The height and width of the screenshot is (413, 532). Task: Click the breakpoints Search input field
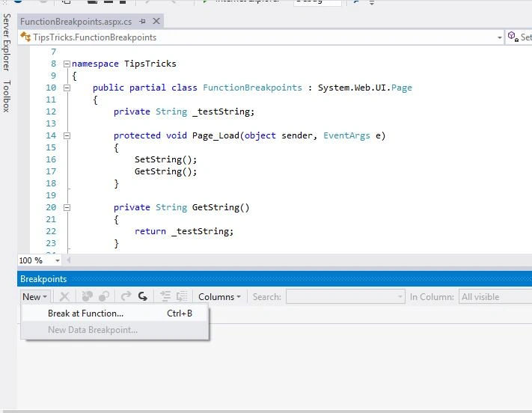(346, 297)
